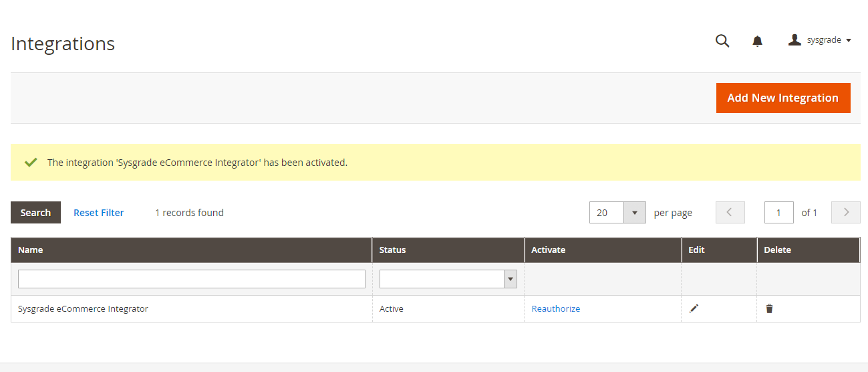The image size is (868, 372).
Task: Sort by the Status column header
Action: 448,250
